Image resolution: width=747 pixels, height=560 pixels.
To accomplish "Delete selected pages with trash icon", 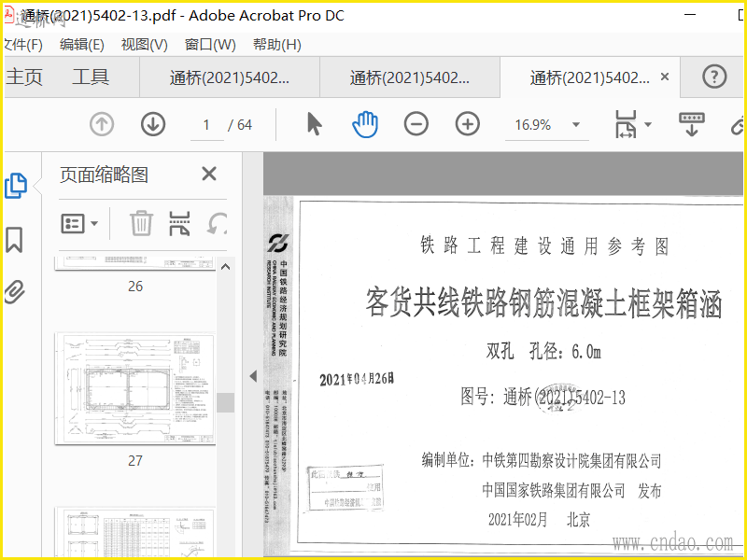I will [142, 223].
